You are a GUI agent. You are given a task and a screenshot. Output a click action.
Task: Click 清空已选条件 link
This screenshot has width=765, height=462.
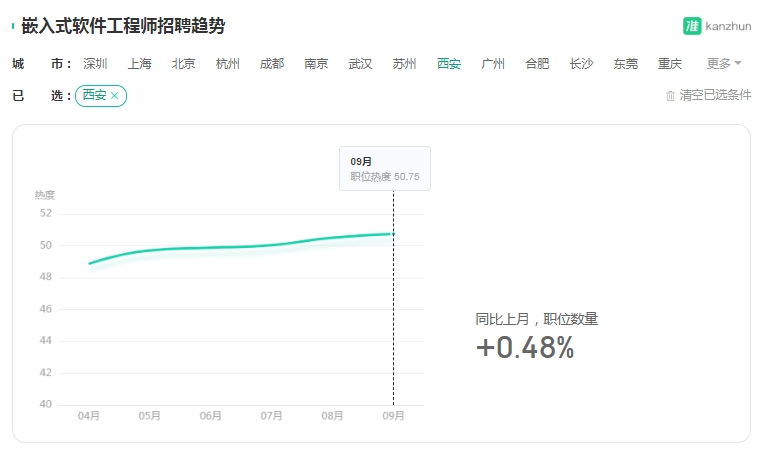pyautogui.click(x=715, y=95)
